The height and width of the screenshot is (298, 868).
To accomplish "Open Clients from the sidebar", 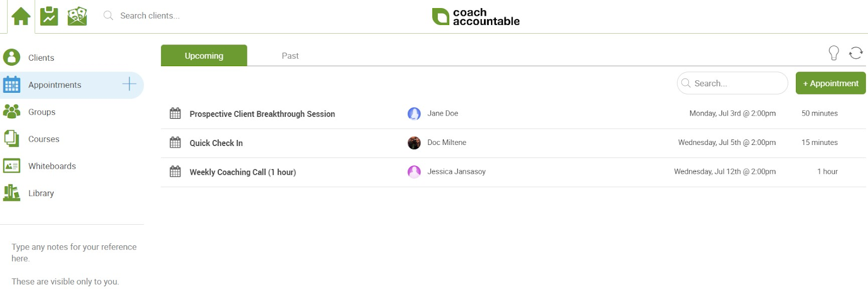I will click(x=41, y=58).
